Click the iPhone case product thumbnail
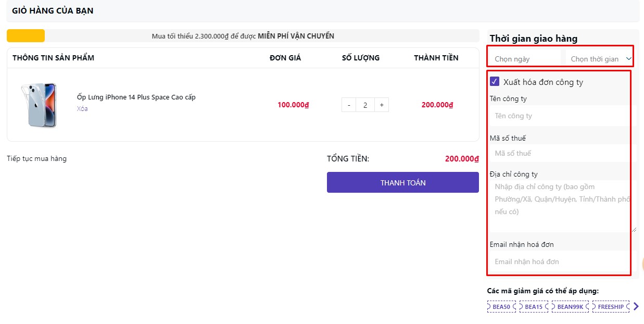This screenshot has height=324, width=644. pos(39,105)
